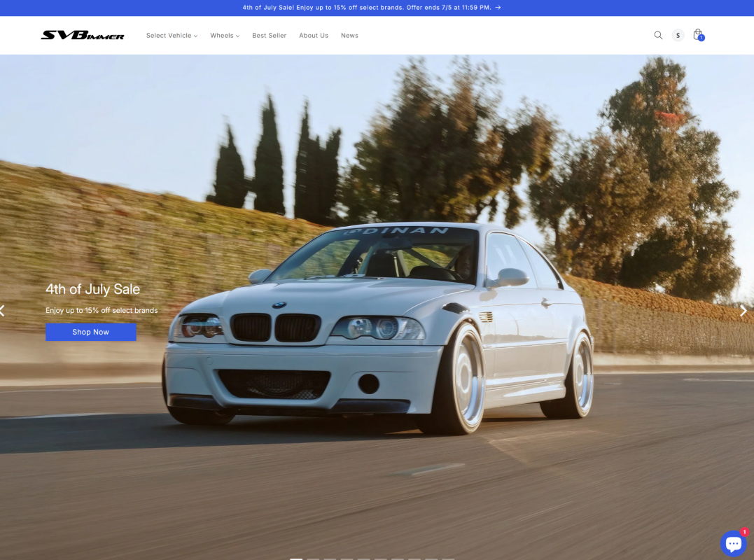This screenshot has height=560, width=754.
Task: Click the Shop Now button
Action: click(x=91, y=332)
